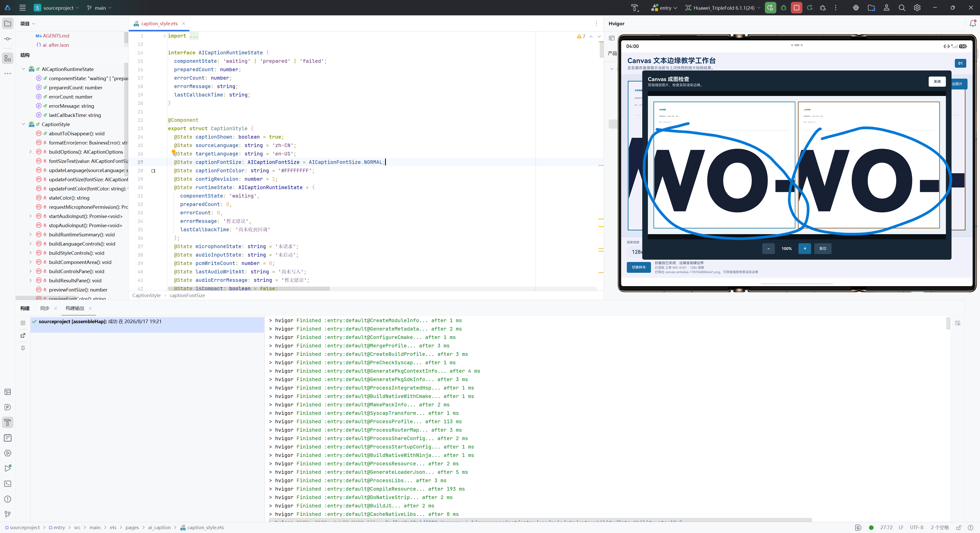Open sourceproject project dropdown
The image size is (980, 533).
pos(57,8)
